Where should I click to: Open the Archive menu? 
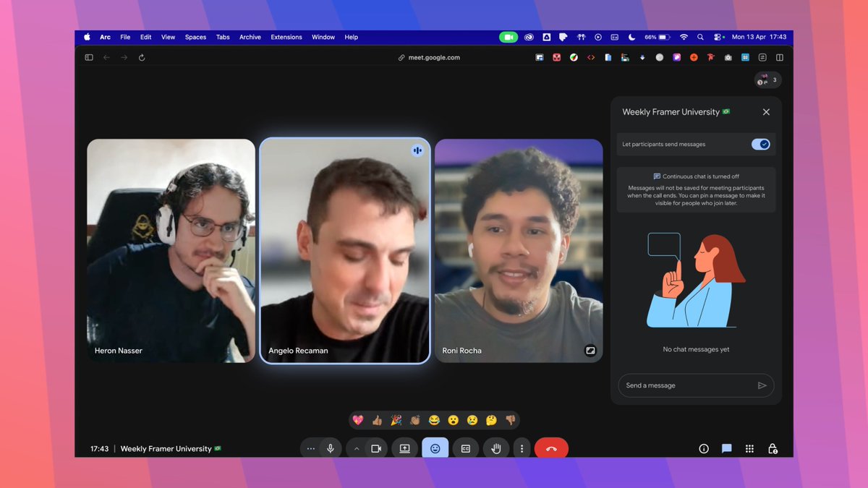pos(250,37)
